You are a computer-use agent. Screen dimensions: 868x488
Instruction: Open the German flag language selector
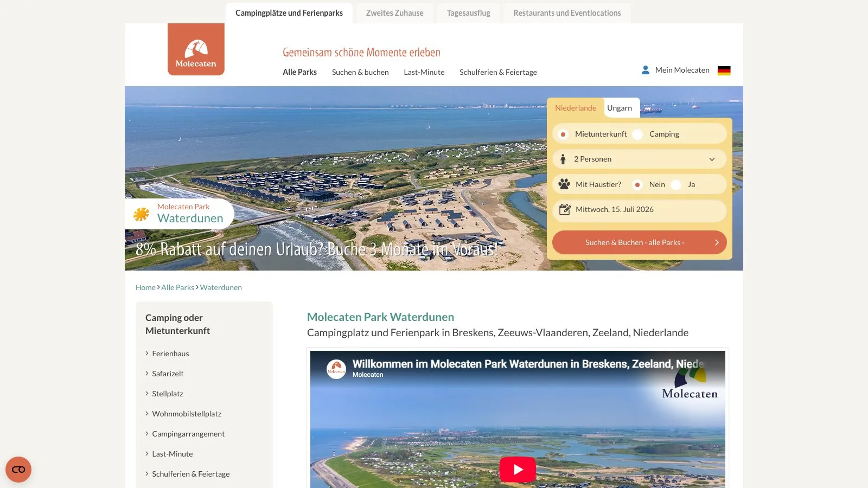pyautogui.click(x=724, y=70)
